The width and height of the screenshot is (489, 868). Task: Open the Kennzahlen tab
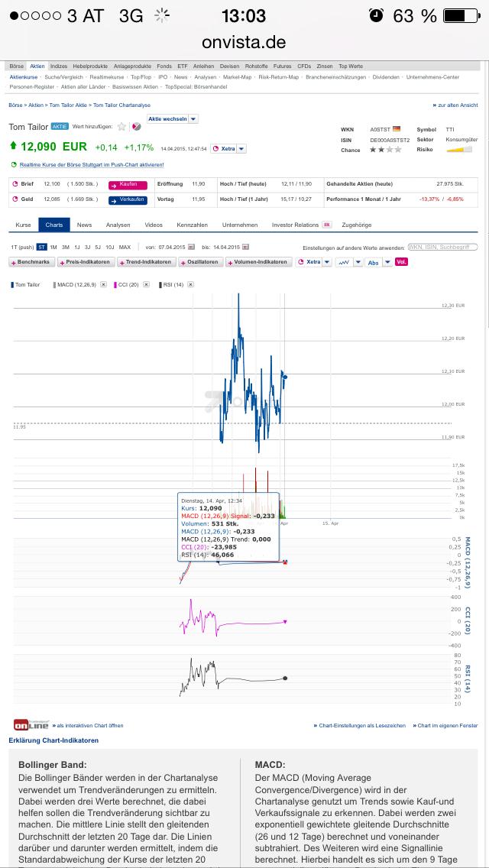click(x=193, y=225)
